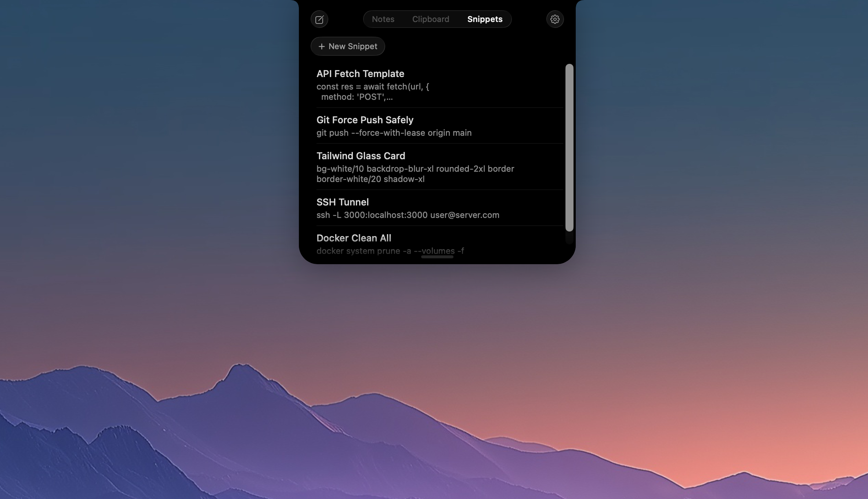Switch to the Clipboard tab
Screen dimensions: 868x499
click(x=430, y=19)
